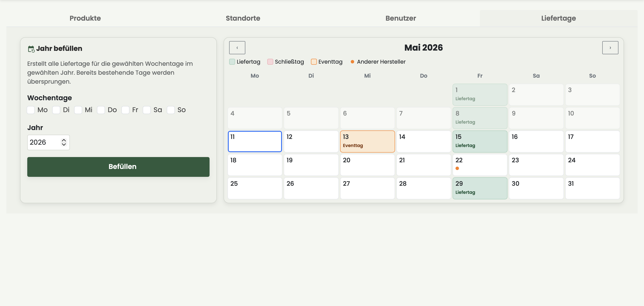Viewport: 644px width, 306px height.
Task: Select May 1 Liefertag cell
Action: pyautogui.click(x=480, y=95)
